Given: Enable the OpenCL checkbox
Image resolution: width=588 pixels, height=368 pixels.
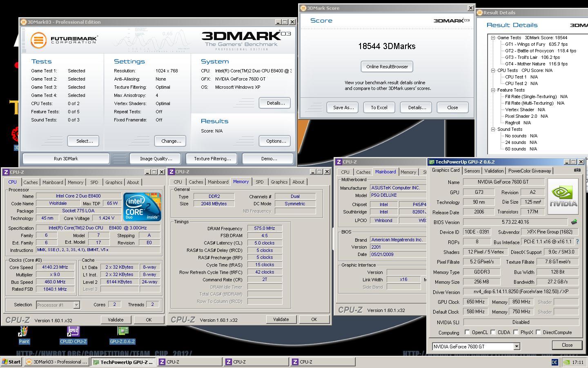Looking at the screenshot, I should tap(467, 332).
